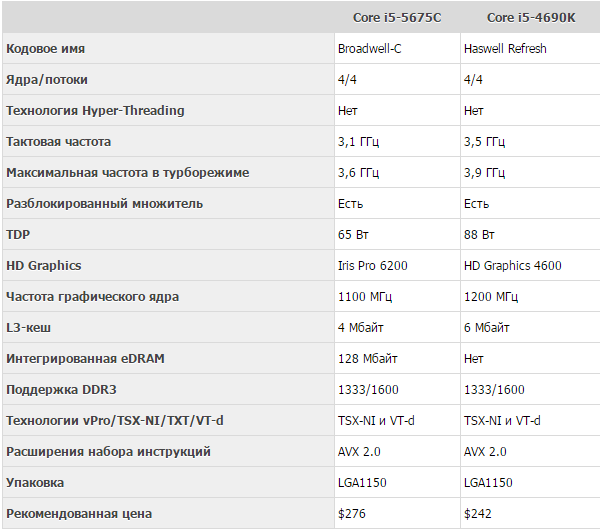Select the Broadwell-C code name cell
Viewport: 600px width, 531px height.
[370, 49]
